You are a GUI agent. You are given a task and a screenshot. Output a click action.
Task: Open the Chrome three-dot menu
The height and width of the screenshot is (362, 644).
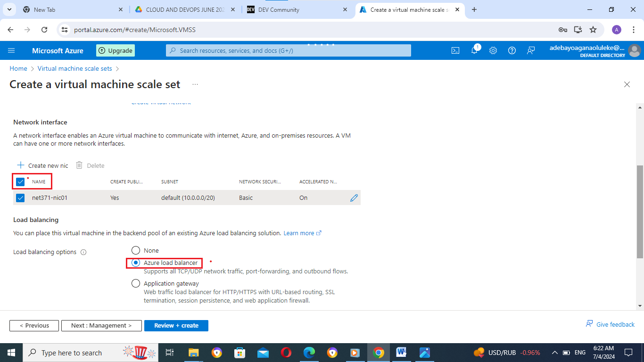click(x=633, y=30)
